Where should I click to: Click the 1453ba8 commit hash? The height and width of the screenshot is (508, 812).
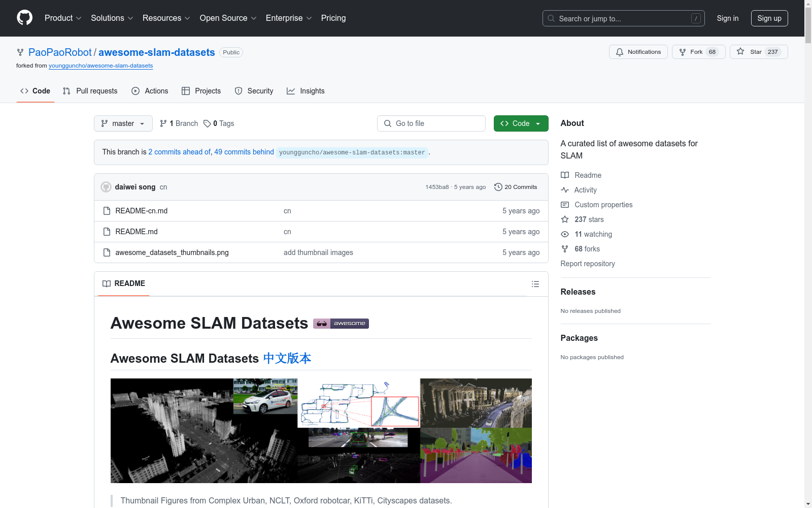[x=437, y=187]
